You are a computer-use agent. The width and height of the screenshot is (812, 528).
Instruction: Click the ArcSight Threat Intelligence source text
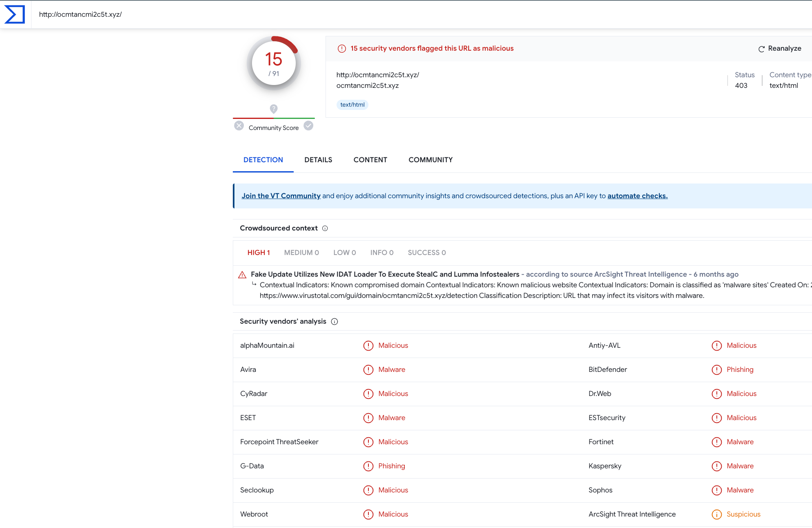pyautogui.click(x=640, y=274)
